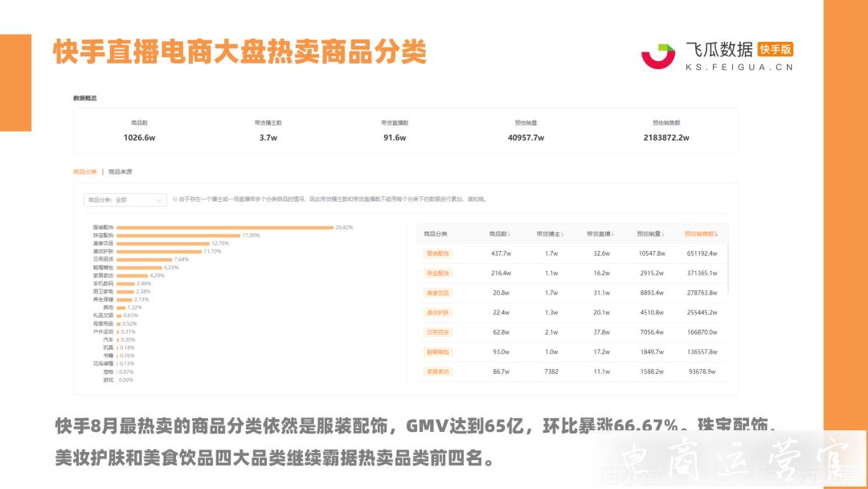Click the 278763.8w sales cell
Image resolution: width=868 pixels, height=489 pixels.
[702, 293]
